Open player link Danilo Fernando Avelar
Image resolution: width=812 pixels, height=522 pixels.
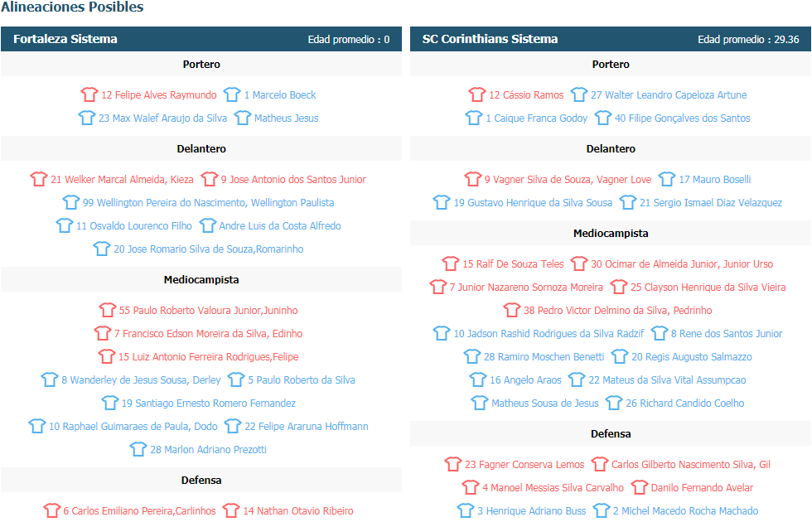[702, 488]
